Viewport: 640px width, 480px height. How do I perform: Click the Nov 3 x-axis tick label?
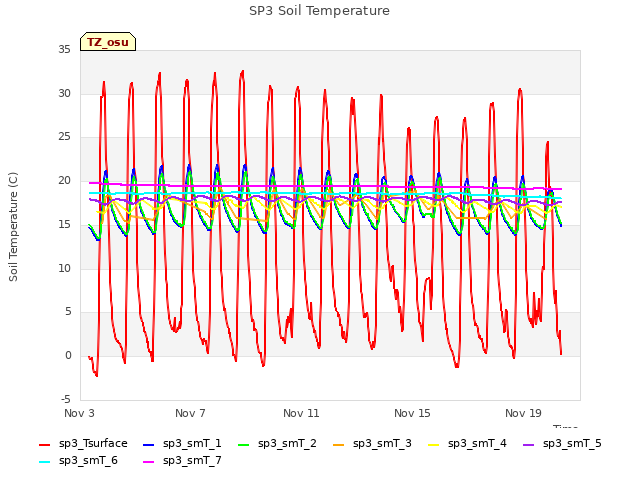[x=79, y=413]
